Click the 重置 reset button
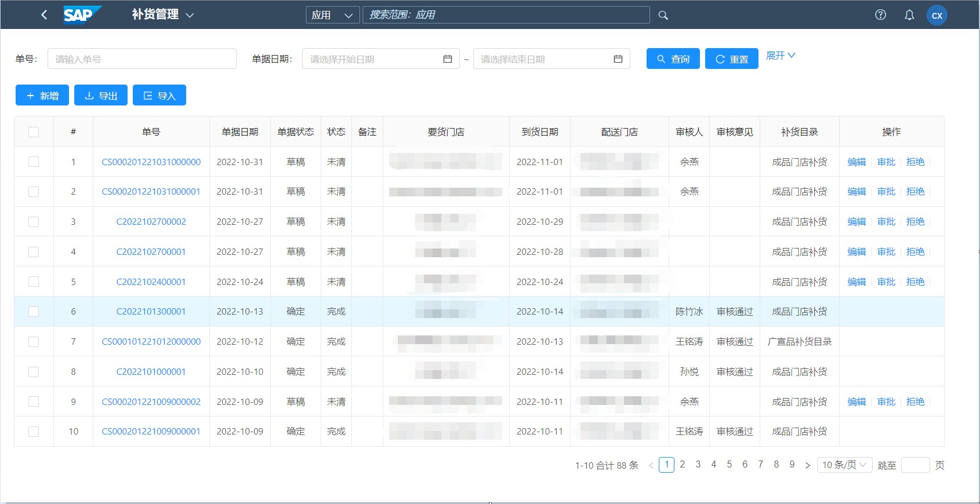Screen dimensions: 980x504 point(732,59)
